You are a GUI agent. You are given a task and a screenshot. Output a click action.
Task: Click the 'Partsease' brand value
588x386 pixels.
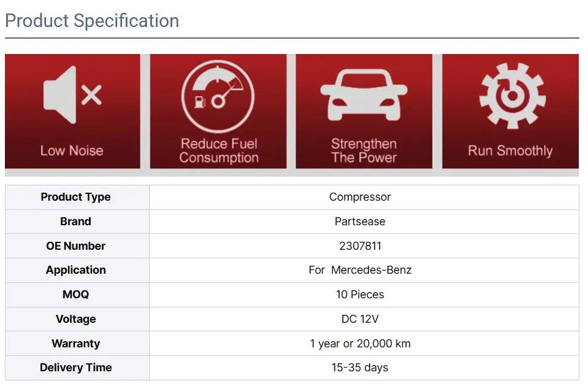(360, 222)
